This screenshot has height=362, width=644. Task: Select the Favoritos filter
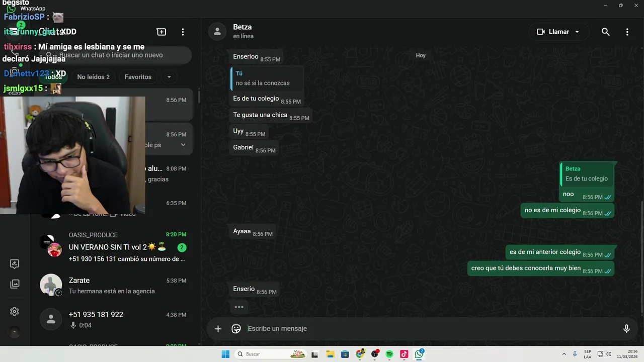138,77
